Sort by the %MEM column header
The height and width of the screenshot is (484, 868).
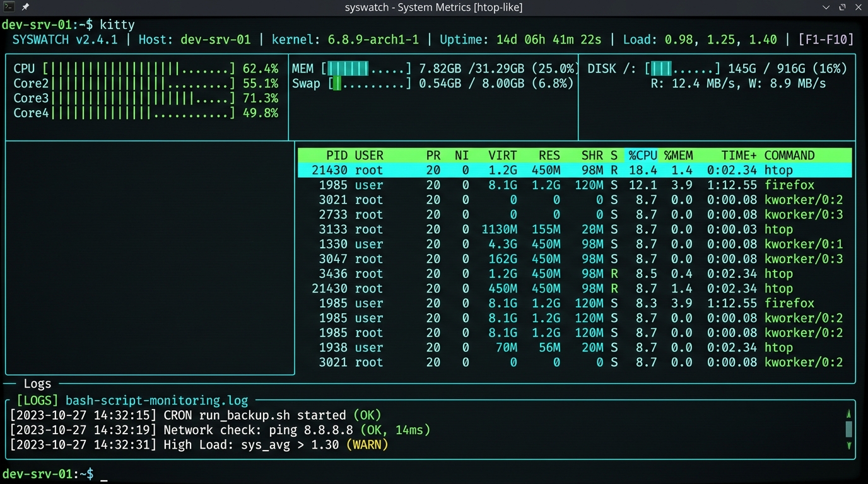678,155
